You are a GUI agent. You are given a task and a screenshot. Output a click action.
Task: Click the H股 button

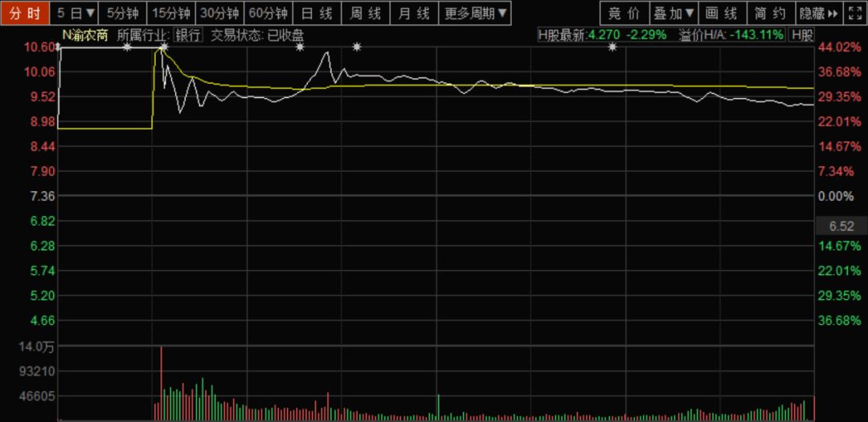(801, 35)
